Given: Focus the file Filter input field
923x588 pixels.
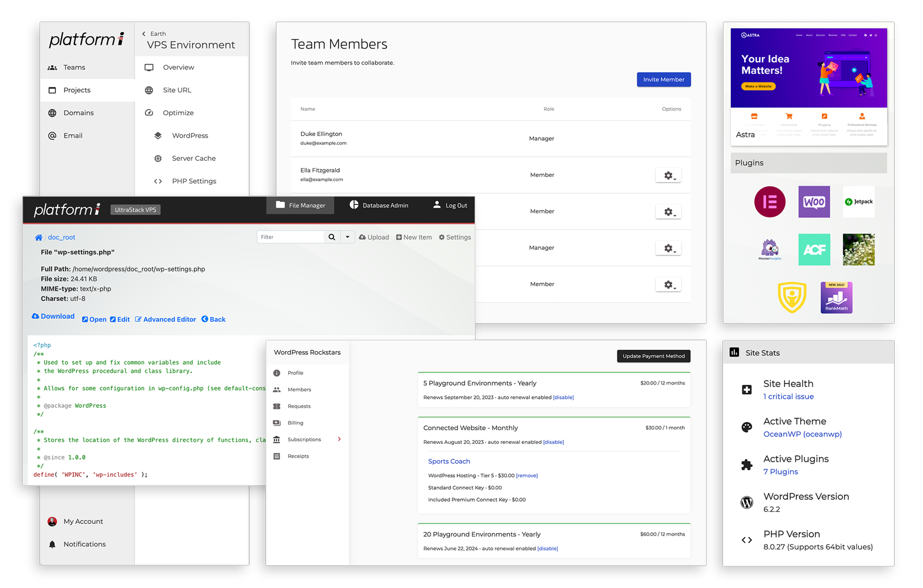Looking at the screenshot, I should click(x=291, y=237).
